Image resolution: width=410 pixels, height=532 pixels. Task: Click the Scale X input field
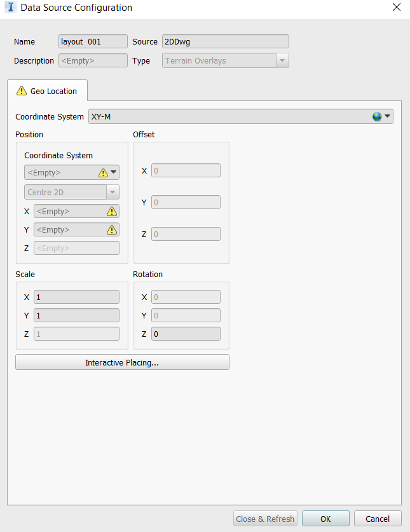[x=76, y=297]
